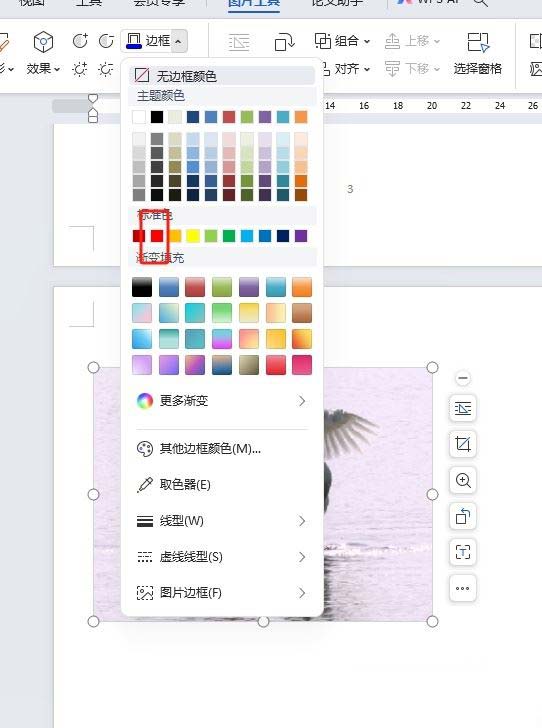This screenshot has width=542, height=728.
Task: Click the increase brightness sun icon
Action: point(80,69)
